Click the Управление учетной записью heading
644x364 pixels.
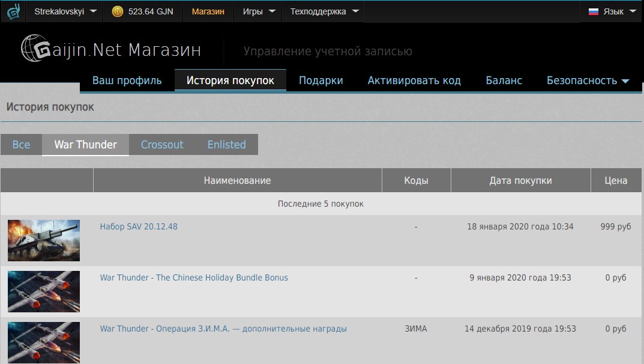pos(328,51)
